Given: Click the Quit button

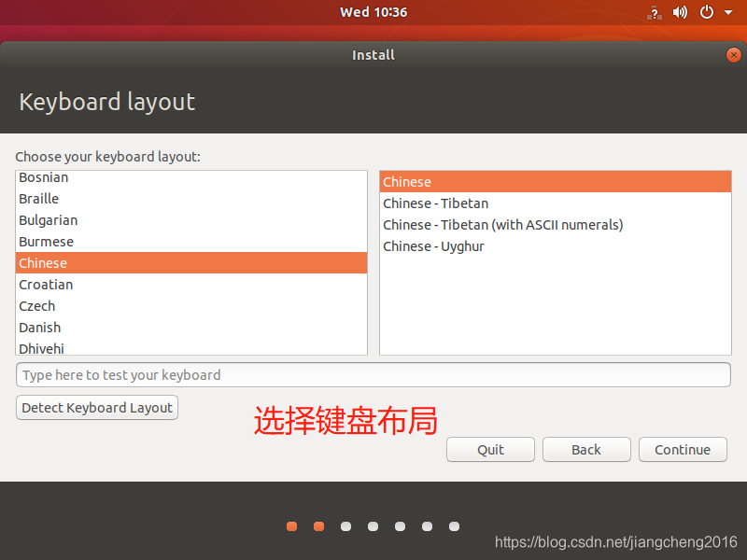Looking at the screenshot, I should coord(491,450).
